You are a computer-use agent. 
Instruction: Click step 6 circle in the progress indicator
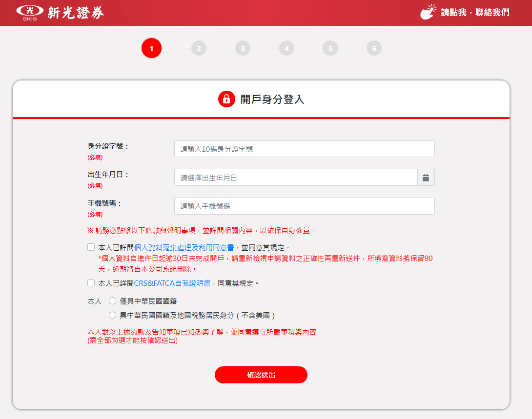(373, 48)
